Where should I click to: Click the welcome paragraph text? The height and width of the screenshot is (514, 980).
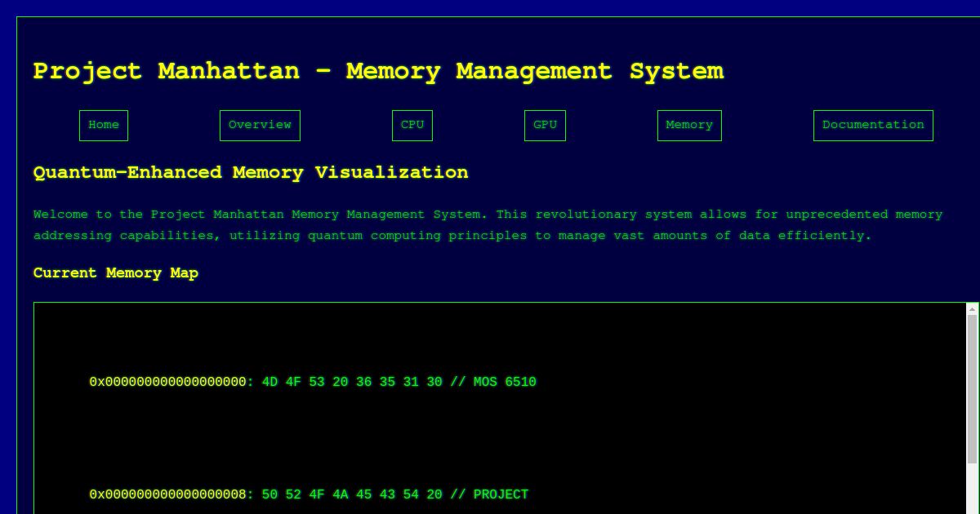click(488, 224)
